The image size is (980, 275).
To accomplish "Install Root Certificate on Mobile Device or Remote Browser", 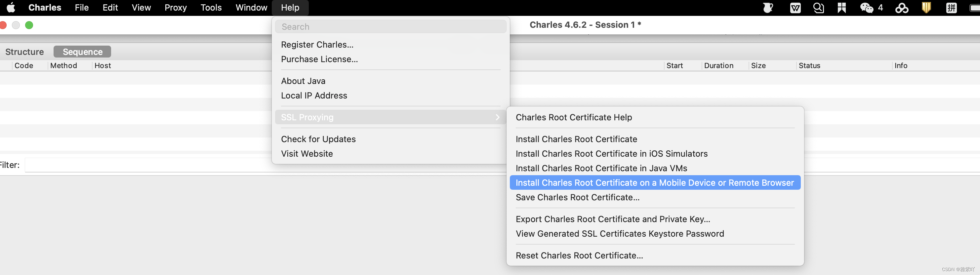I will (655, 182).
